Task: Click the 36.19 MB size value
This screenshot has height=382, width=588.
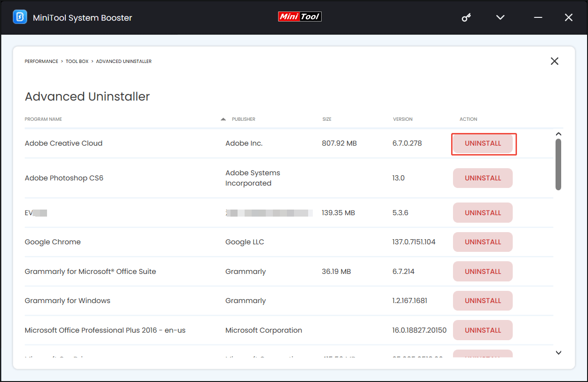Action: 336,272
